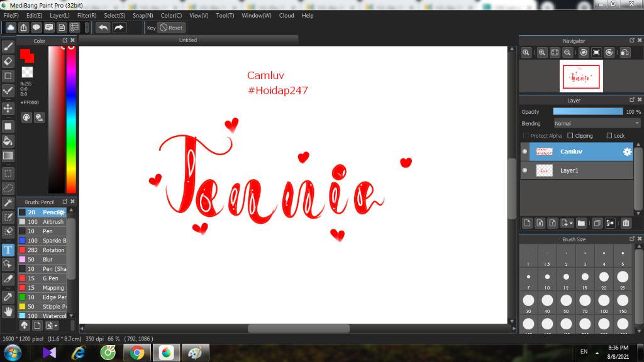Open Google Chrome from taskbar
The width and height of the screenshot is (644, 362).
click(137, 353)
